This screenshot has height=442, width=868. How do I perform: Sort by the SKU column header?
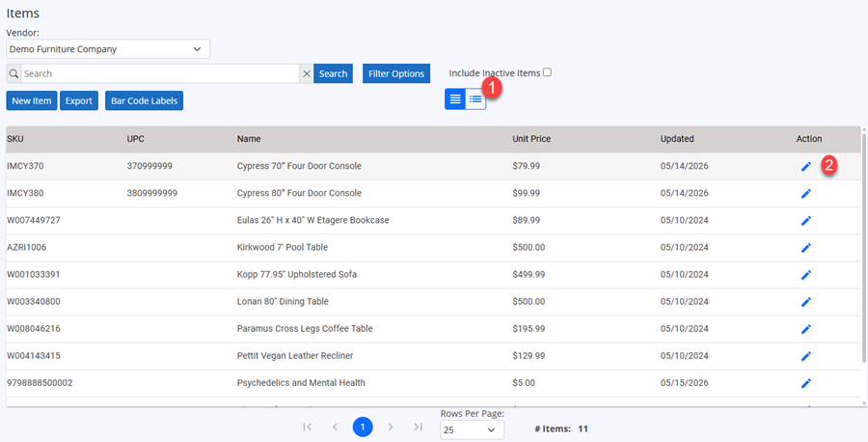pyautogui.click(x=15, y=139)
